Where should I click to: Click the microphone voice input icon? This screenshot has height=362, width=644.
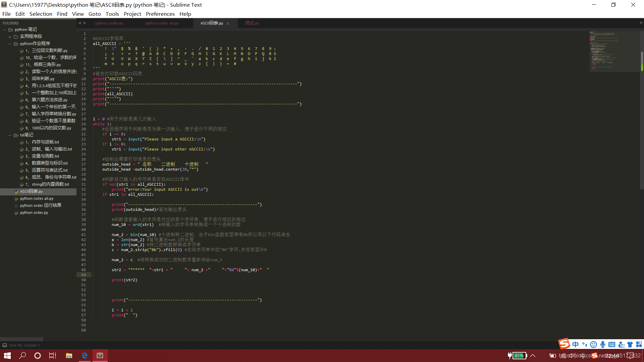tap(603, 345)
